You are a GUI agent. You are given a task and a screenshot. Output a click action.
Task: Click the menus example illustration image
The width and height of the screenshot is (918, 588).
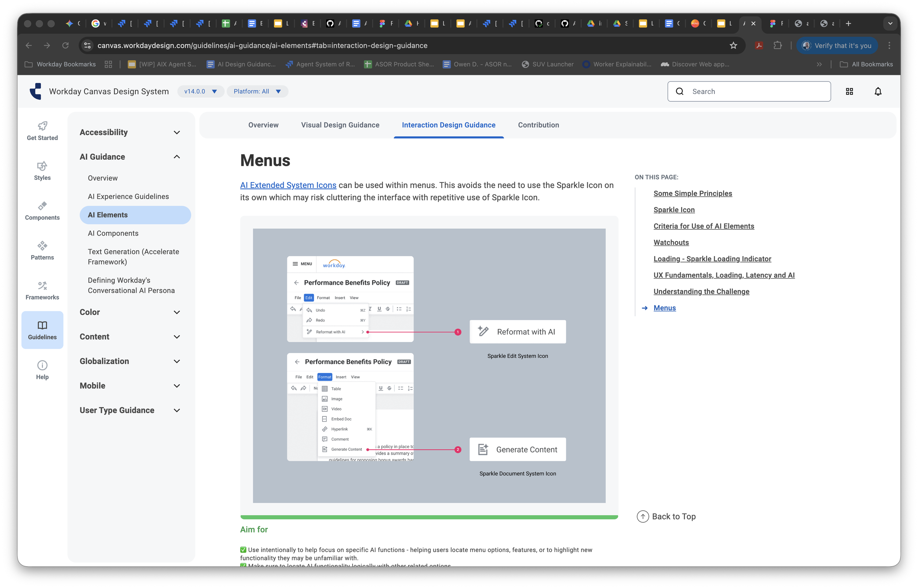coord(429,366)
